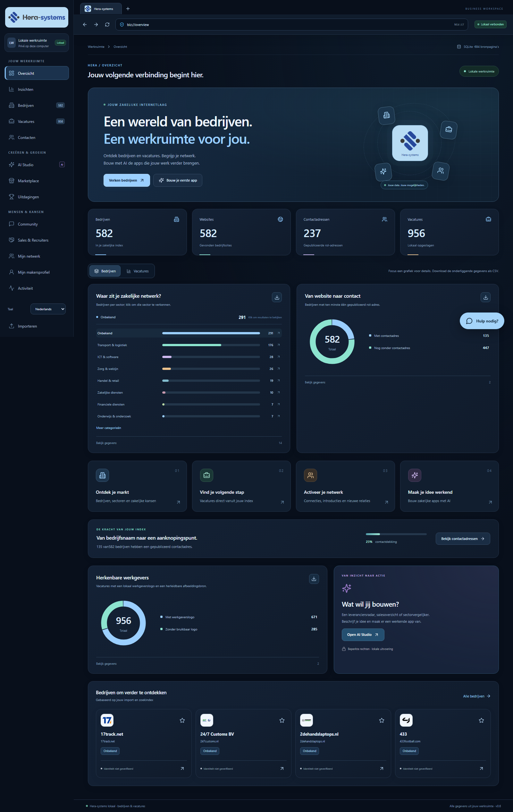Click the 17track.net logo thumbnail
The height and width of the screenshot is (812, 513).
pyautogui.click(x=107, y=720)
